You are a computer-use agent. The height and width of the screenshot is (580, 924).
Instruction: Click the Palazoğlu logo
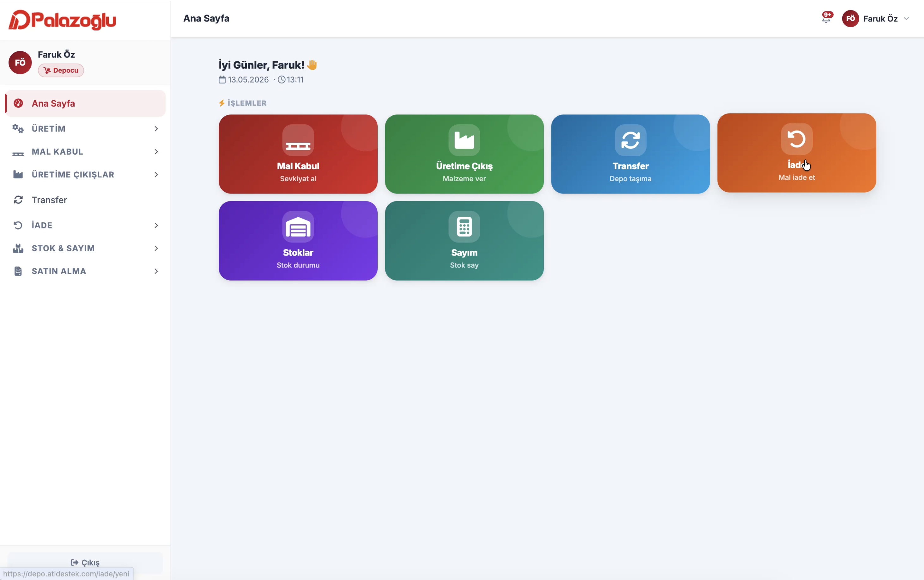click(x=62, y=20)
